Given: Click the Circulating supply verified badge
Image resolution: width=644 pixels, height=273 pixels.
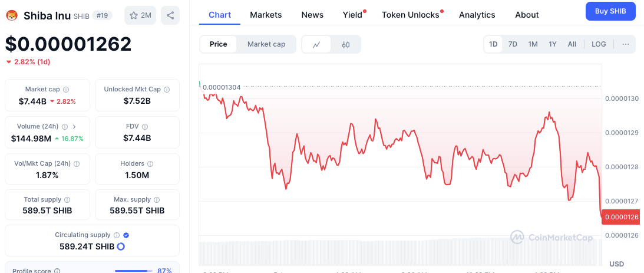Looking at the screenshot, I should [x=126, y=235].
